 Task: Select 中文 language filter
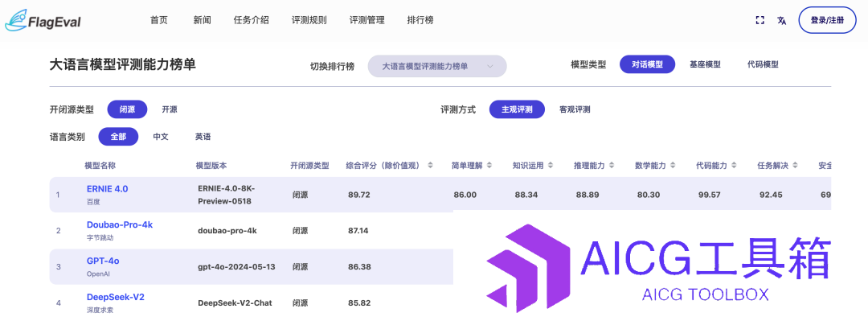[161, 137]
